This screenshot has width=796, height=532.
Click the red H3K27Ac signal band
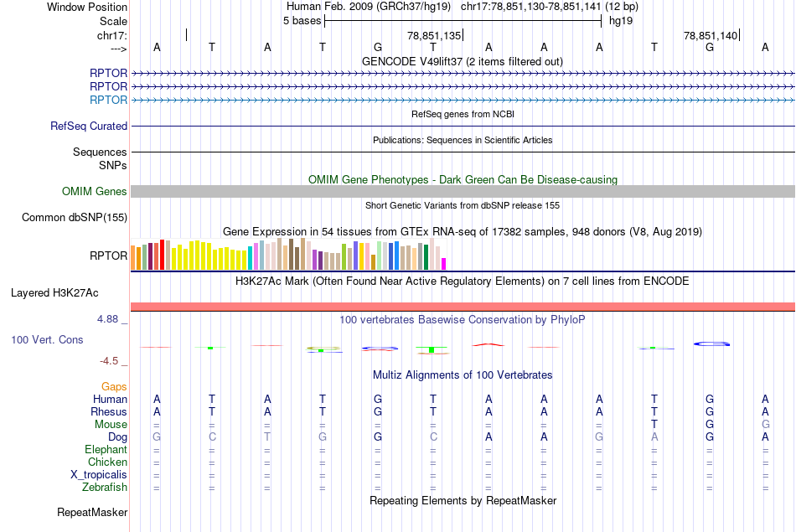pyautogui.click(x=463, y=307)
